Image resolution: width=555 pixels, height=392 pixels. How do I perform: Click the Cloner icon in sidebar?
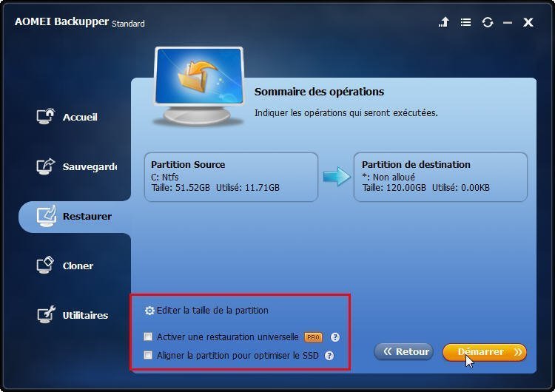[x=45, y=265]
